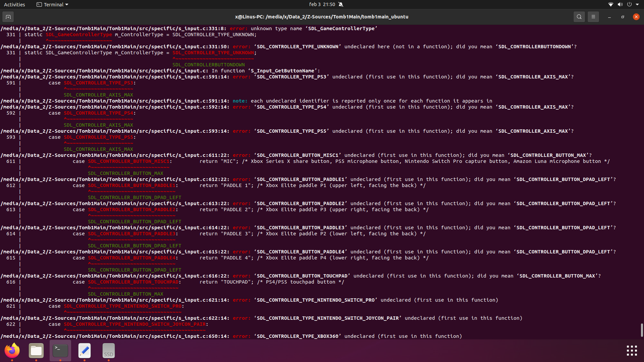The height and width of the screenshot is (362, 644).
Task: Click the small terminal icon beside the app name
Action: click(x=39, y=4)
